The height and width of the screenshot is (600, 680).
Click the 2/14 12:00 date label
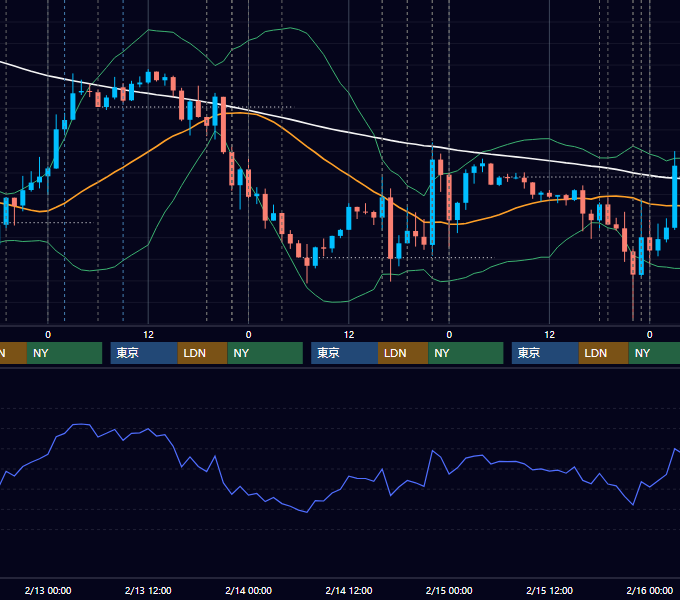coord(349,590)
